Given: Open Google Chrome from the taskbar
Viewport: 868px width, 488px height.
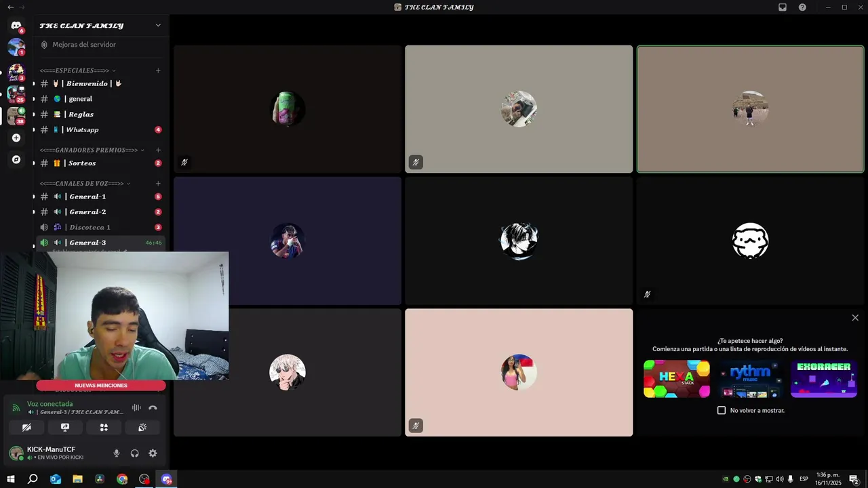Looking at the screenshot, I should 122,479.
